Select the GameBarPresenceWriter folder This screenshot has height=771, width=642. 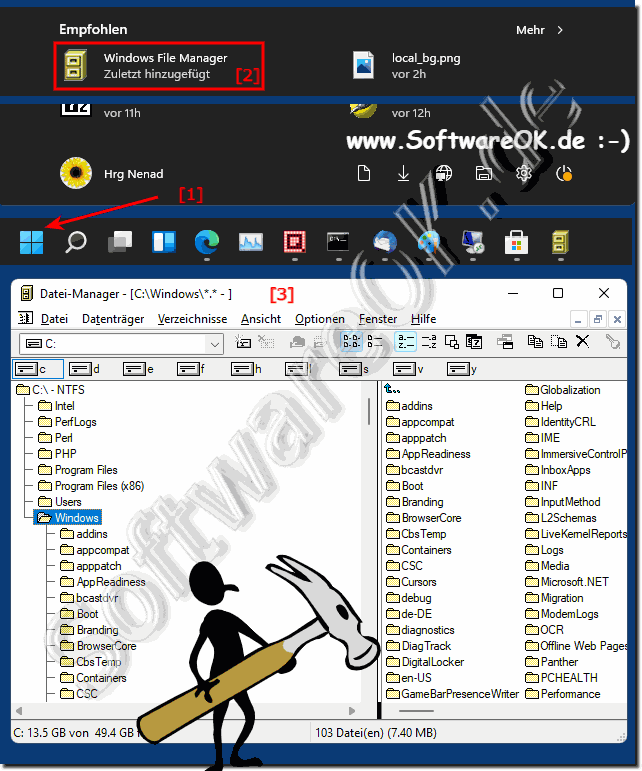coord(453,694)
